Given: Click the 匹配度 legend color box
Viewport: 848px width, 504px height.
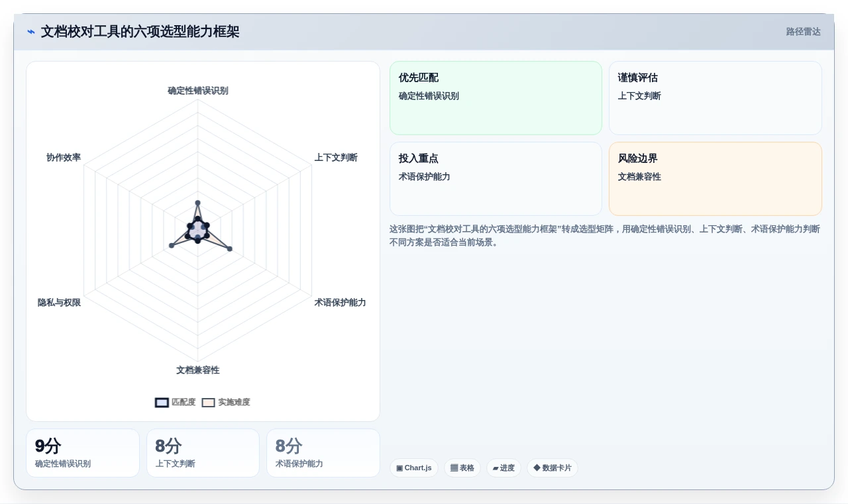Looking at the screenshot, I should [x=162, y=403].
